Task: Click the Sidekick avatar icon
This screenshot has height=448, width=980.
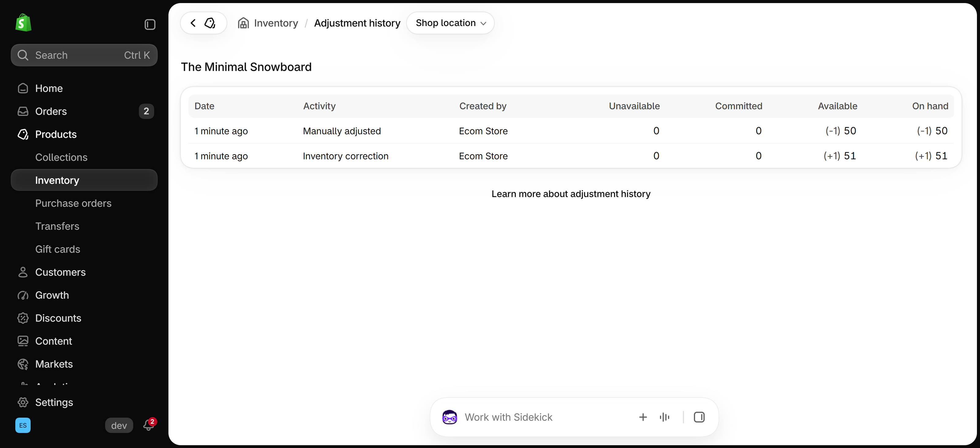Action: pyautogui.click(x=450, y=417)
